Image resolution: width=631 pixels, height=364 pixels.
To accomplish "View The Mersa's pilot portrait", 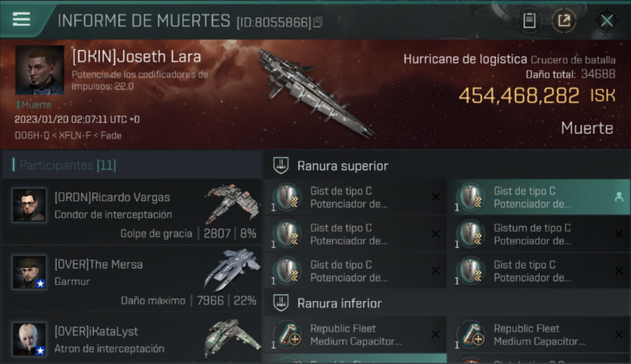I will pos(29,272).
